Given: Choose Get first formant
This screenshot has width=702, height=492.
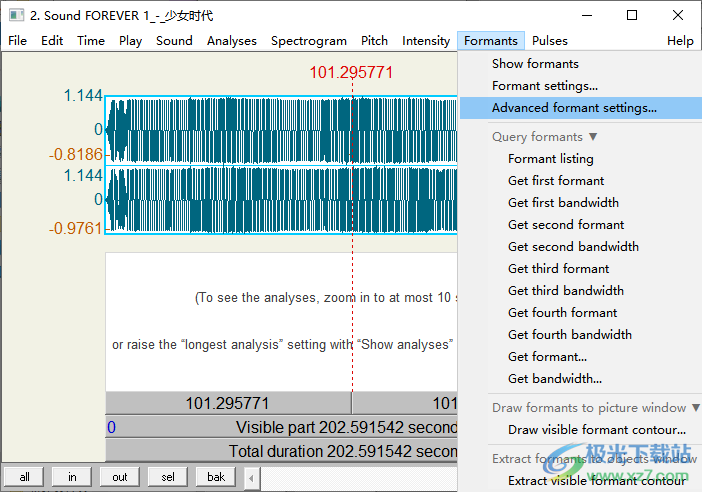Looking at the screenshot, I should [x=556, y=181].
